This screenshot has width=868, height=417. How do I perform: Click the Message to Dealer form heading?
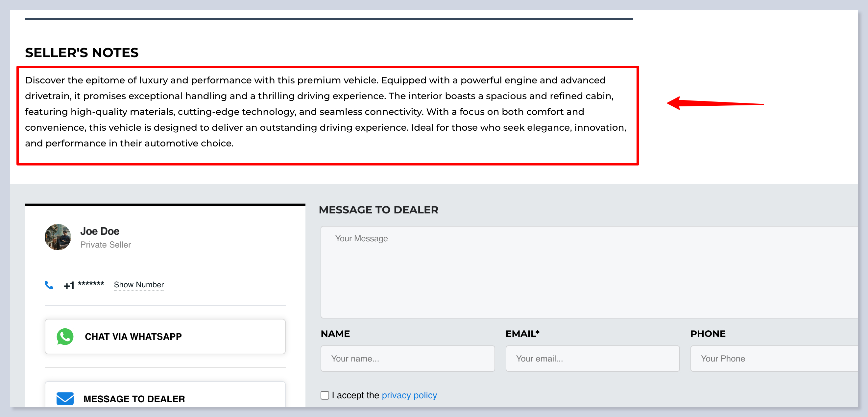[378, 210]
